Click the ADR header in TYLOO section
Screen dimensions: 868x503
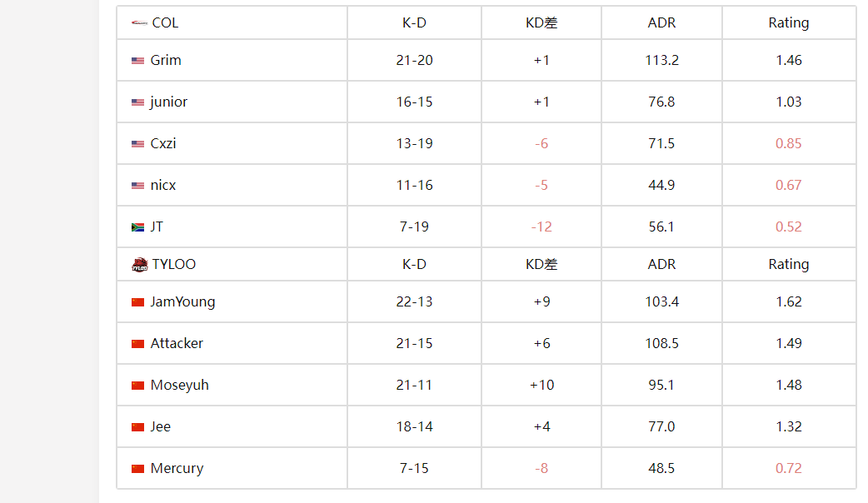pos(661,264)
